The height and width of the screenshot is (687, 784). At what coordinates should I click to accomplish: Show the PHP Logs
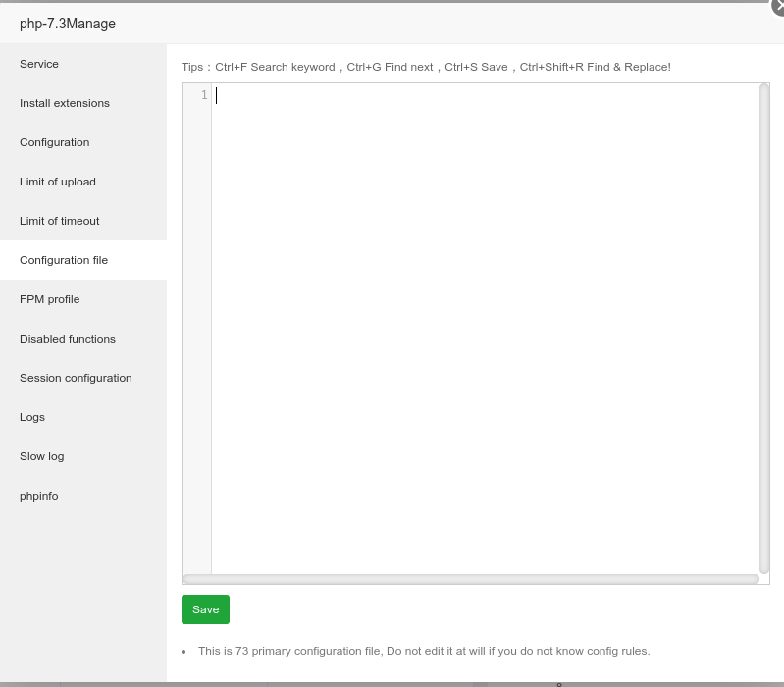point(32,417)
